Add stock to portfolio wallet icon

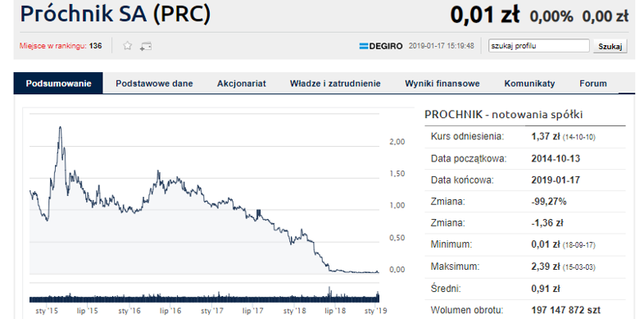click(x=145, y=46)
